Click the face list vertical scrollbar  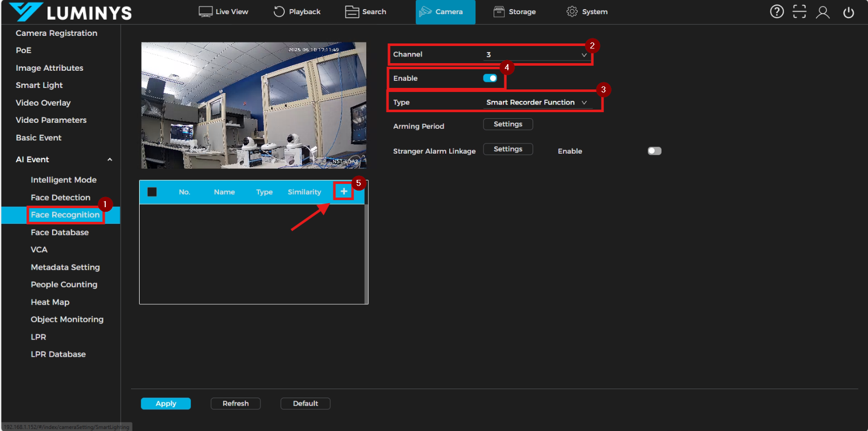pyautogui.click(x=366, y=253)
